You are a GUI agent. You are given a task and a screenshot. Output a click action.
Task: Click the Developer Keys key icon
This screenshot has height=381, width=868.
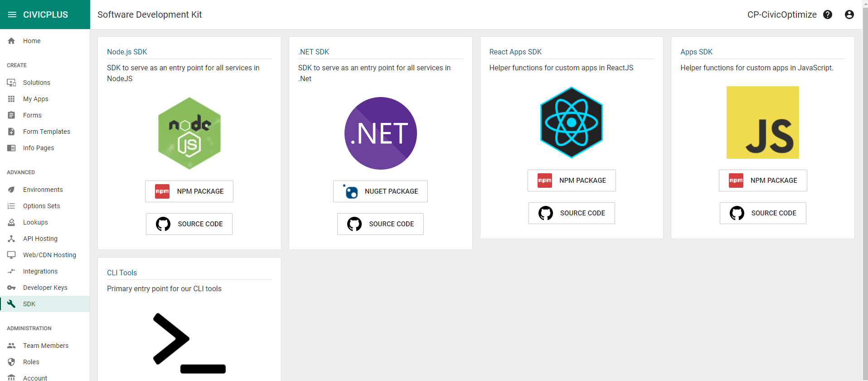click(x=11, y=288)
